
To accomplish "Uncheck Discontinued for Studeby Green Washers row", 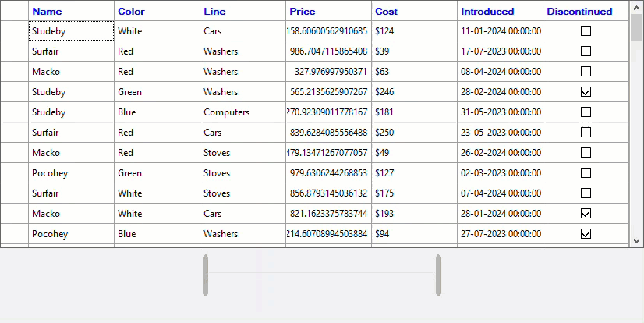I will pyautogui.click(x=586, y=92).
